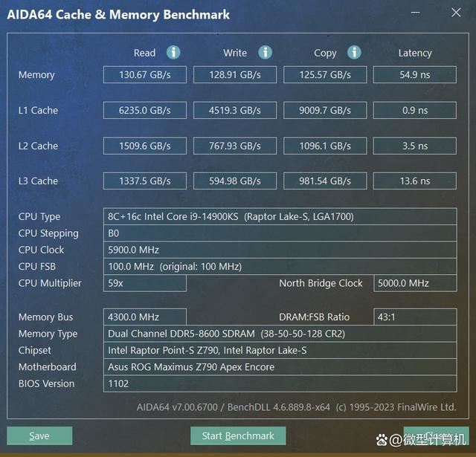Select the Memory Latency value 54.9 ns
The image size is (476, 457).
point(414,75)
